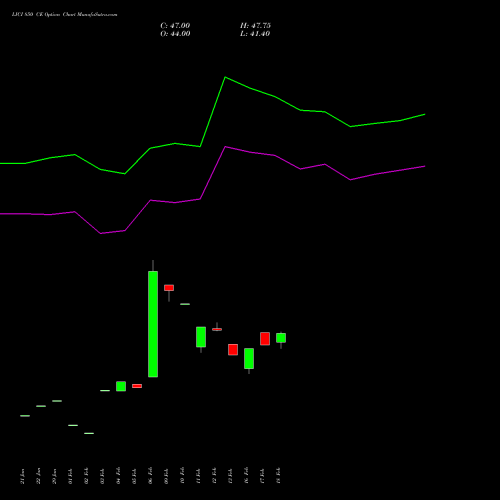Viewport: 500px width, 500px height.
Task: Select the tallest green candlestick
Action: (153, 324)
